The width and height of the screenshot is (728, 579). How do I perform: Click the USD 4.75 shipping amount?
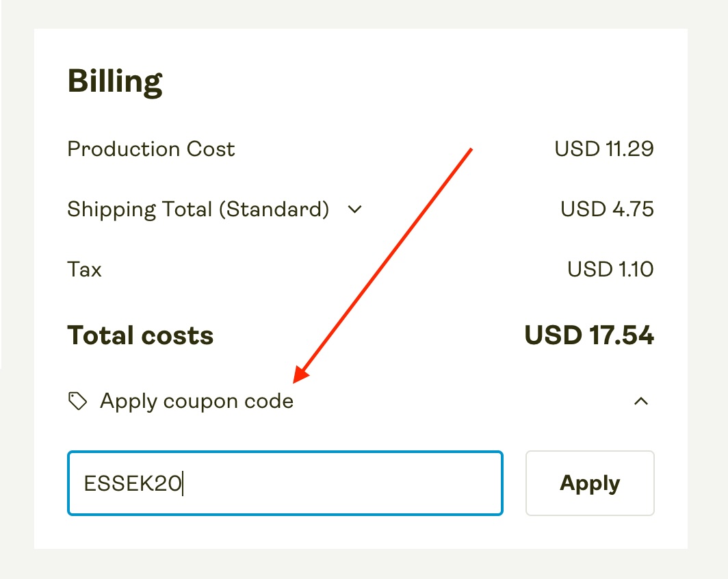607,209
